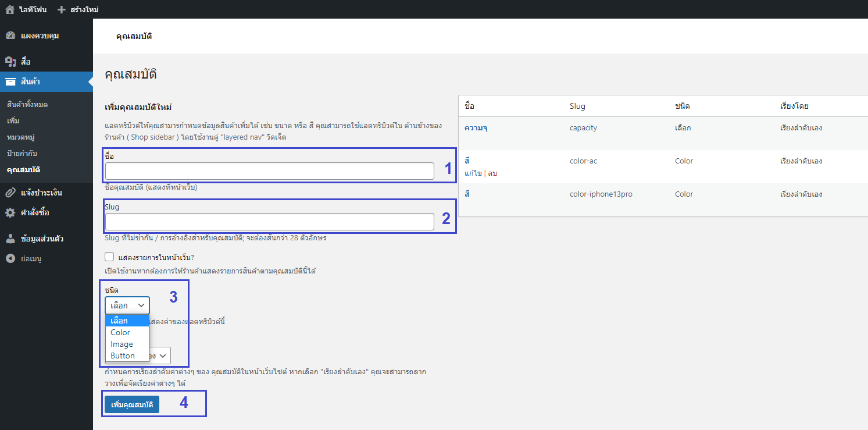868x430 pixels.
Task: Click the คำสั่งซื้อ gear icon
Action: (10, 213)
